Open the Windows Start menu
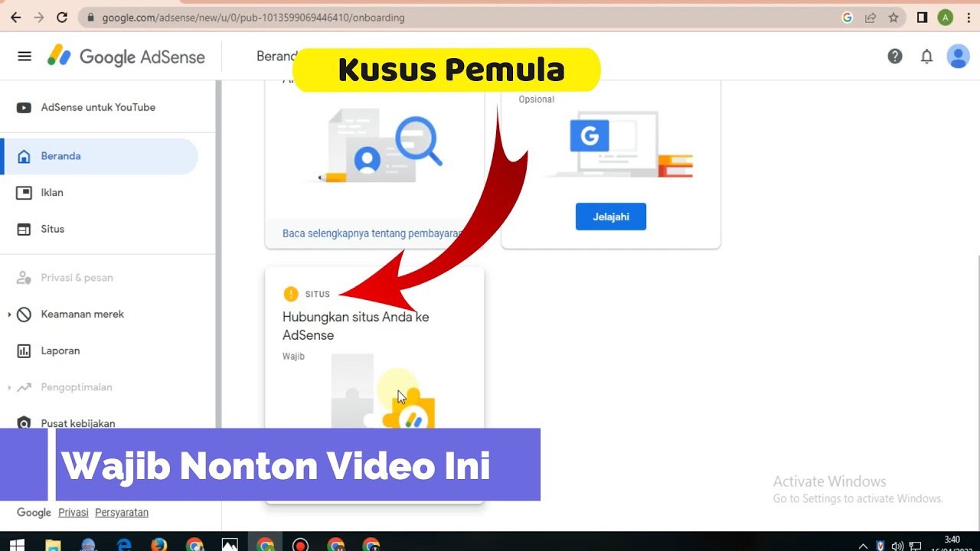This screenshot has height=551, width=980. [x=17, y=545]
